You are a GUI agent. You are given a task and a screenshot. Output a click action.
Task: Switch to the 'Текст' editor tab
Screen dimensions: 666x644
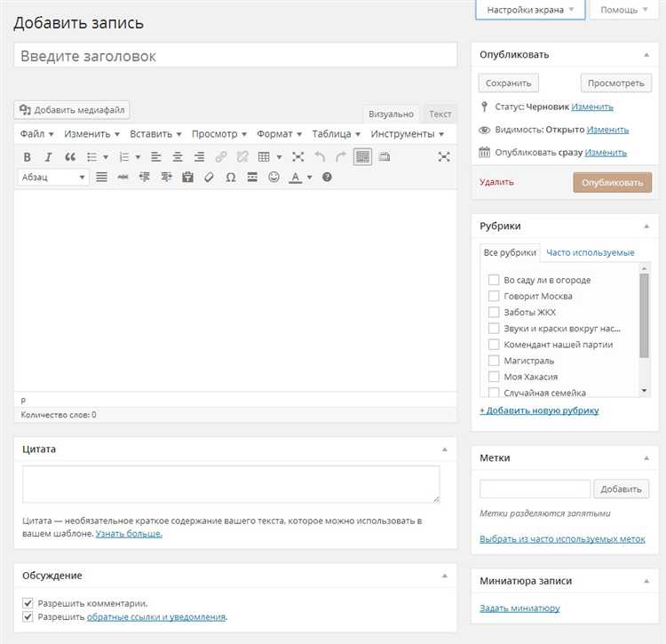pos(440,114)
